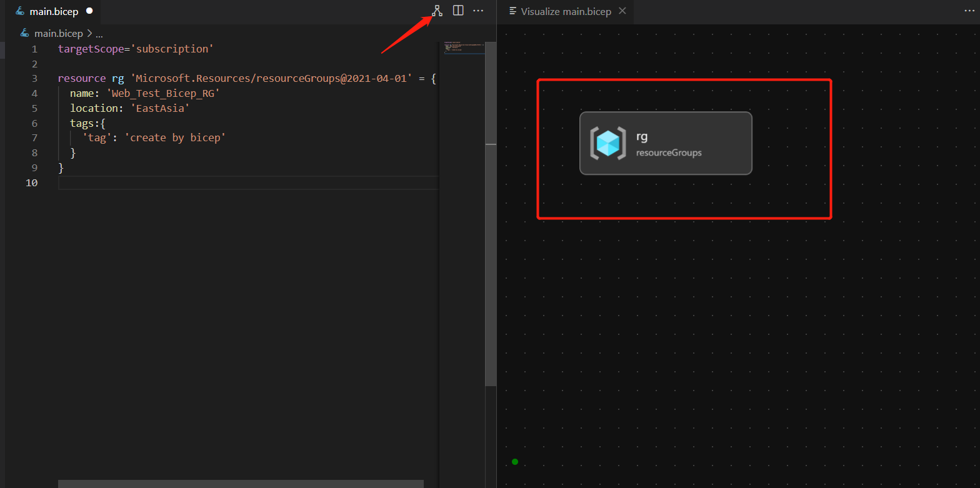
Task: Open the Bicep visualizer icon
Action: click(437, 11)
